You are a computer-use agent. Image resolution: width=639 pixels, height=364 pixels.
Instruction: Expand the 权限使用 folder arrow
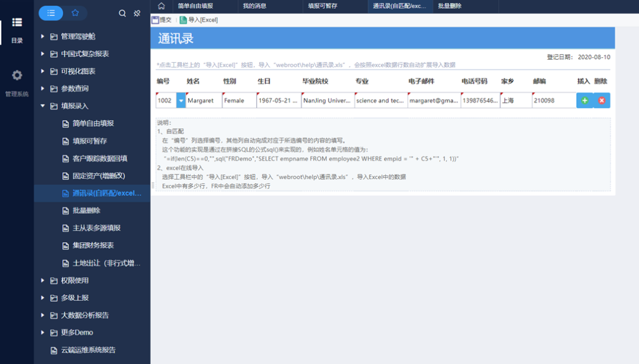[x=43, y=281]
